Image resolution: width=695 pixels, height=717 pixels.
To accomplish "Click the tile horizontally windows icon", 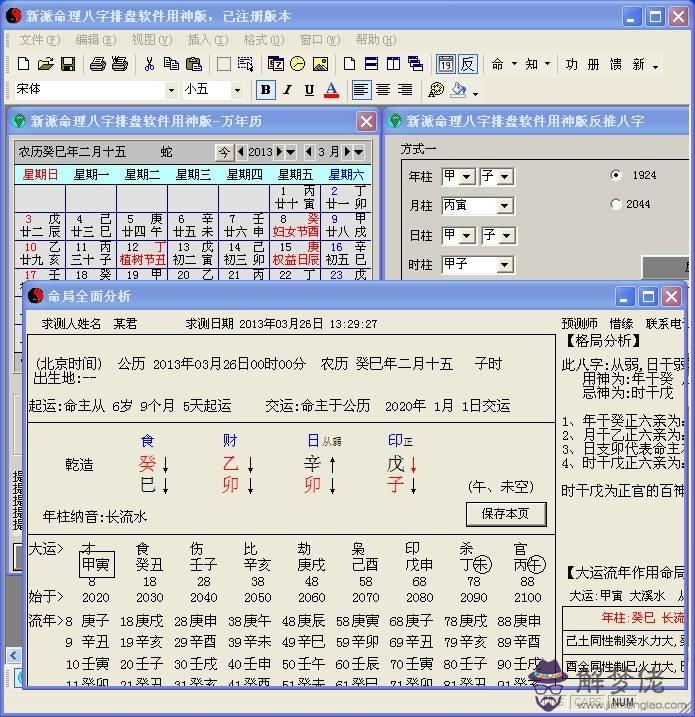I will click(371, 64).
